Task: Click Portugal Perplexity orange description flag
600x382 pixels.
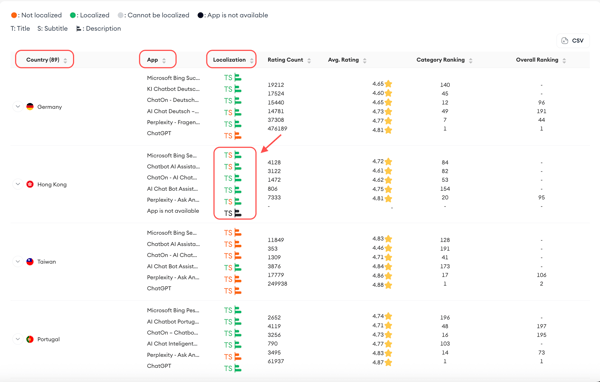Action: click(x=238, y=356)
